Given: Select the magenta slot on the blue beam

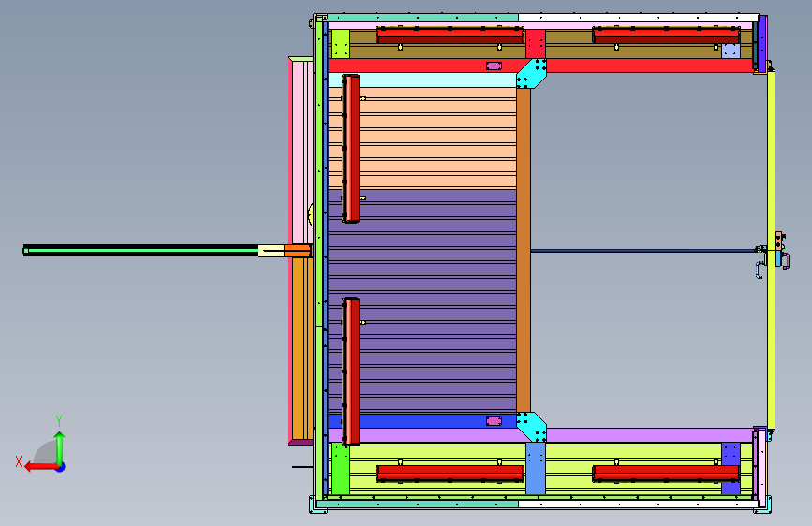Looking at the screenshot, I should 494,421.
